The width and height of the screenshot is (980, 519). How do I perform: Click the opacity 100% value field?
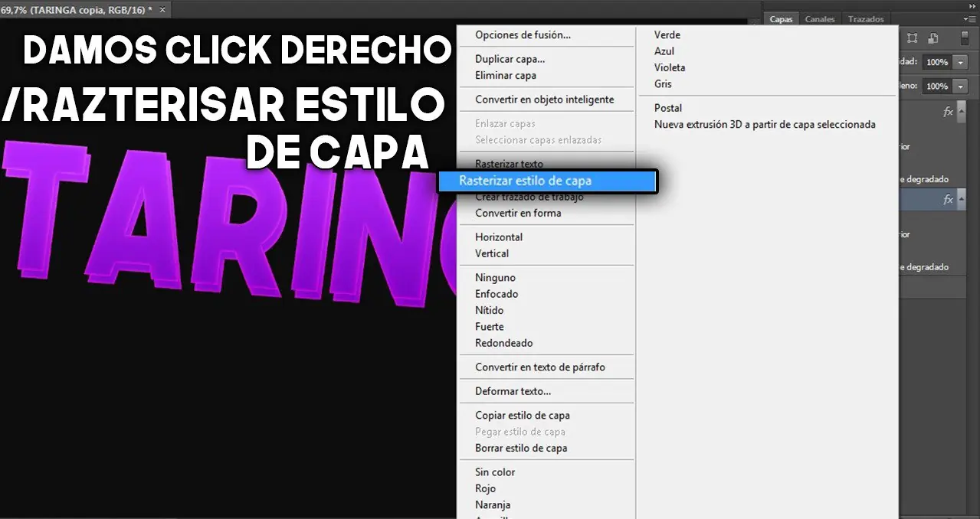click(x=937, y=62)
